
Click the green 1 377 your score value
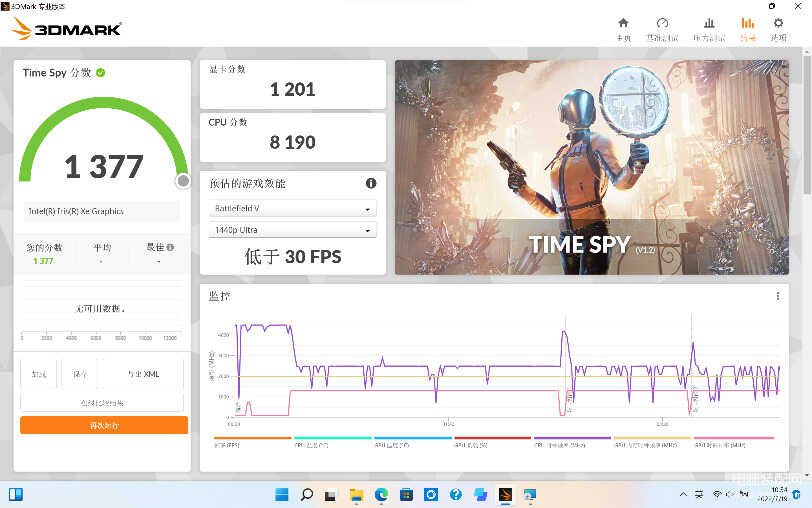[43, 261]
